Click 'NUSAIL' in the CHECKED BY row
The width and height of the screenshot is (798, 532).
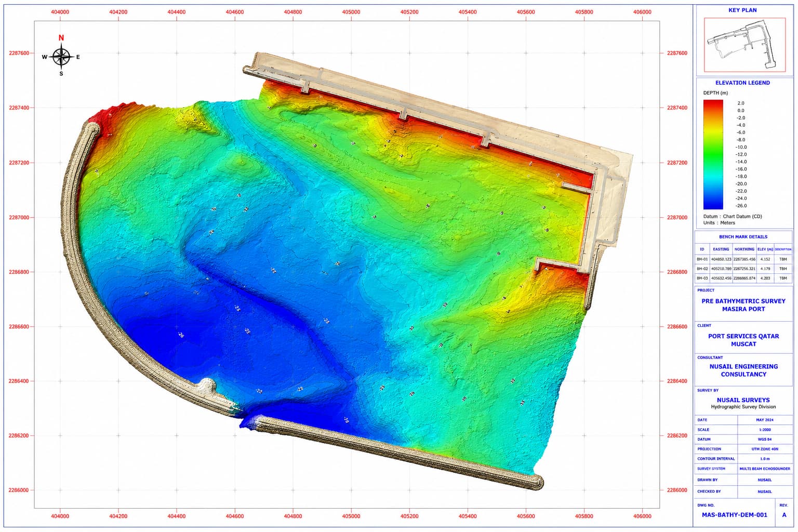[x=765, y=491]
